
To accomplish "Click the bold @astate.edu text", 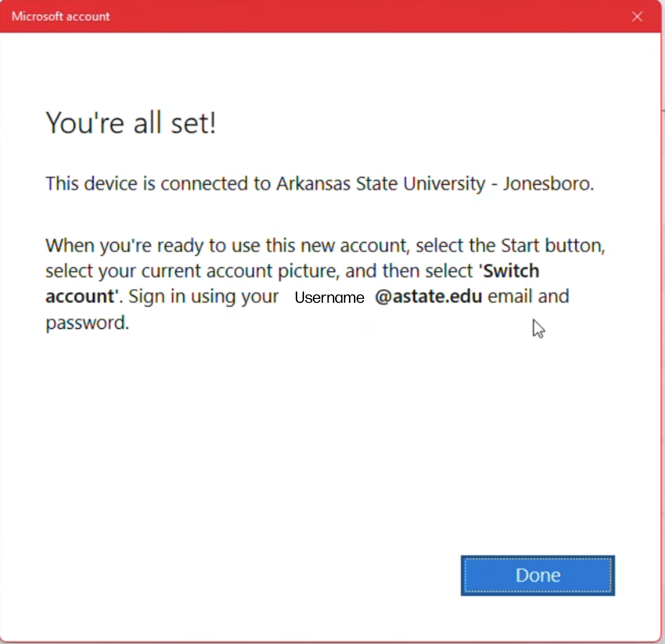I will pyautogui.click(x=428, y=297).
